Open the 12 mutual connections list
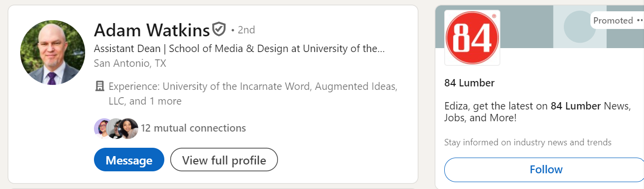Image resolution: width=644 pixels, height=189 pixels. [x=193, y=129]
